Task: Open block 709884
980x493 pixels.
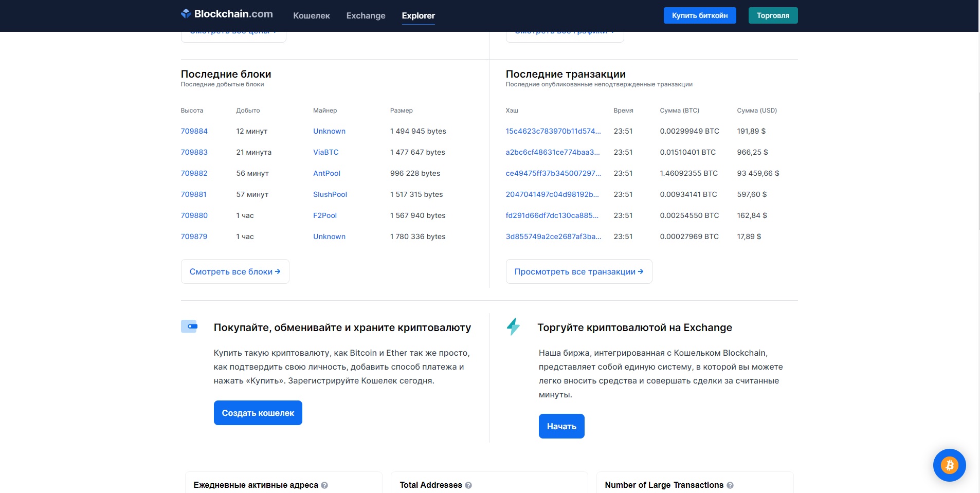Action: [x=194, y=131]
